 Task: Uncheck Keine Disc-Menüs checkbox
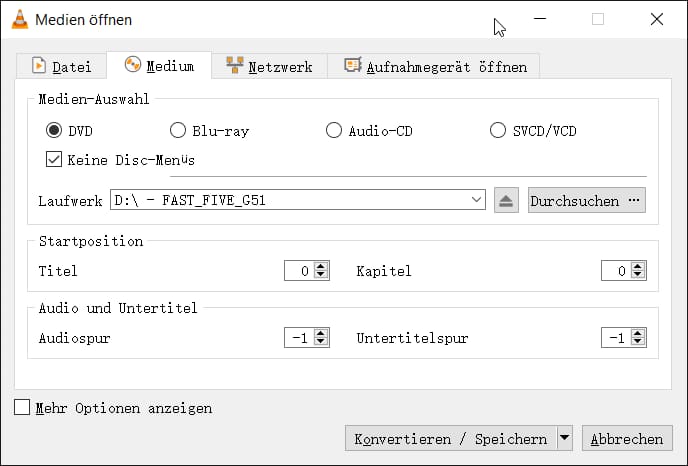click(54, 159)
